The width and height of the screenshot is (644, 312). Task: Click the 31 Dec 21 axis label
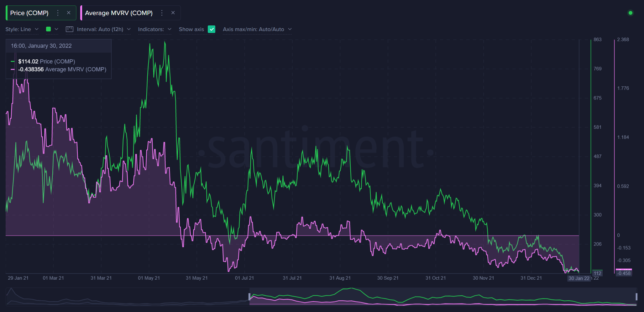531,278
